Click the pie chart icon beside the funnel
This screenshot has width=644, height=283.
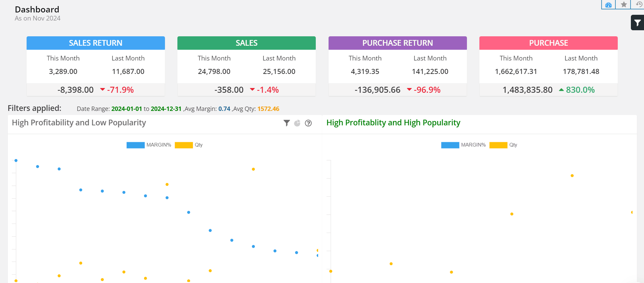tap(297, 123)
